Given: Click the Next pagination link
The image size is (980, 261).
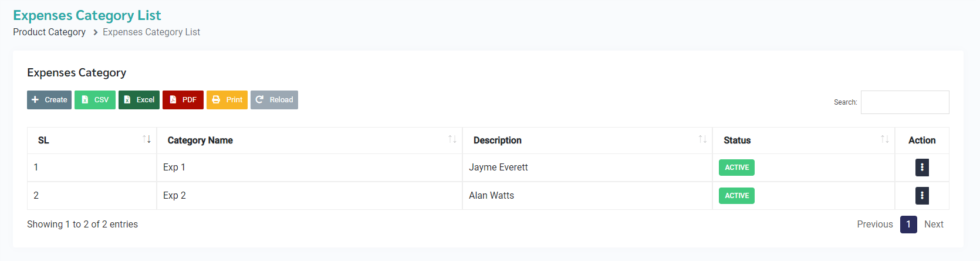Looking at the screenshot, I should coord(934,224).
